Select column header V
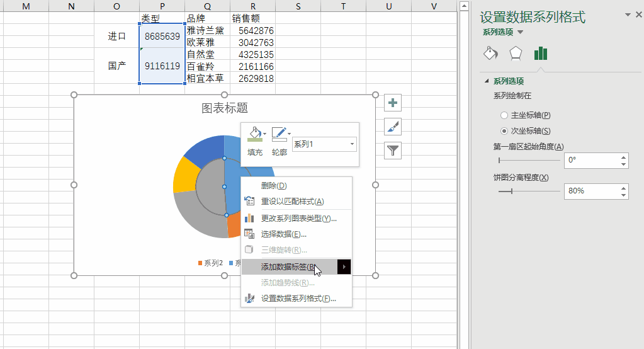This screenshot has height=349, width=644. (x=434, y=6)
